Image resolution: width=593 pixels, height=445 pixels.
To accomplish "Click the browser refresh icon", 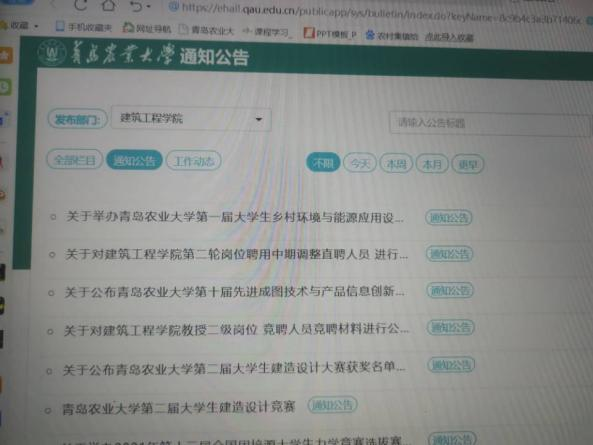I will pyautogui.click(x=81, y=4).
